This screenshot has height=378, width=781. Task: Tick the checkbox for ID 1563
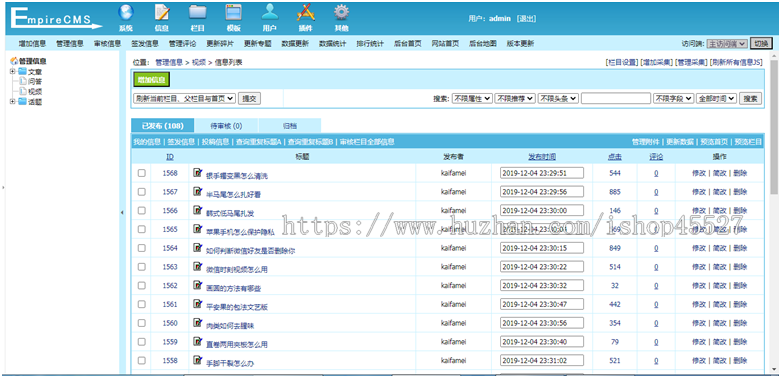(x=141, y=266)
